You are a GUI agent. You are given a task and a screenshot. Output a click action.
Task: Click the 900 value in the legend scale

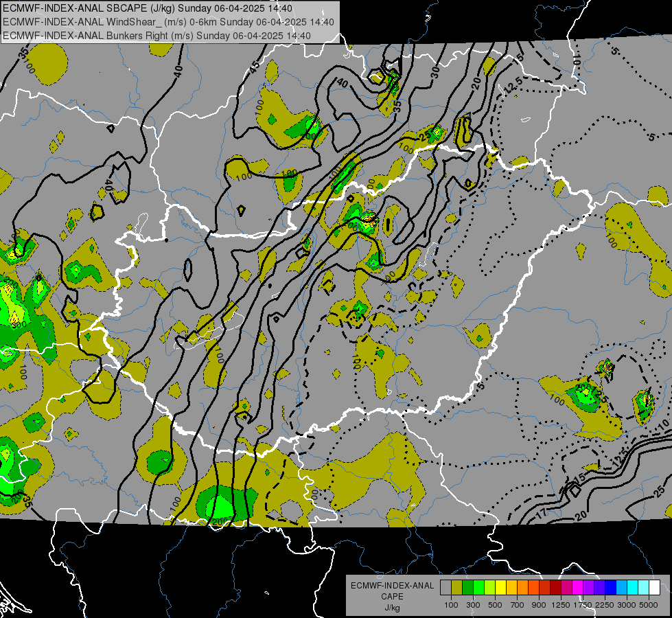point(539,605)
